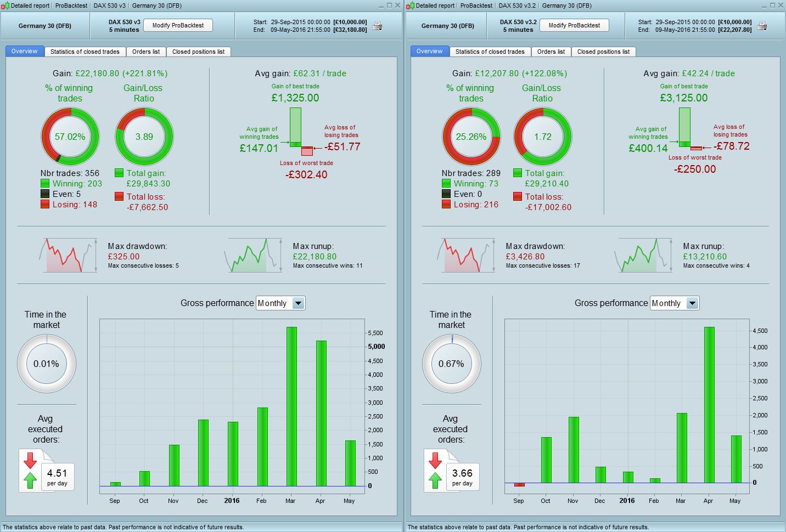
Task: Switch to Orders list tab in right report
Action: click(x=551, y=52)
